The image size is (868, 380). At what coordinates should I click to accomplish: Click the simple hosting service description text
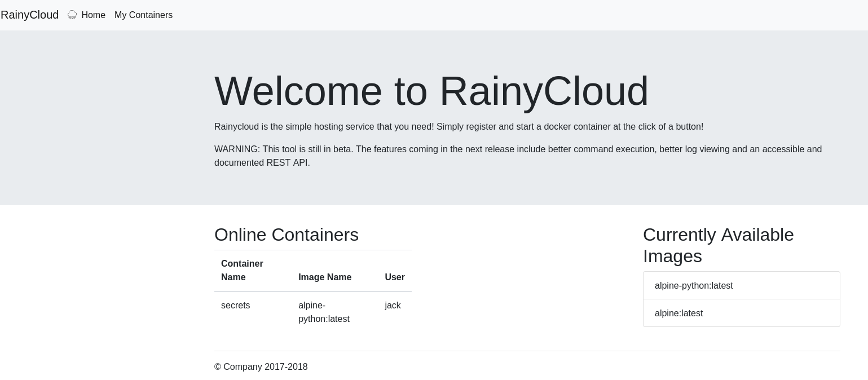459,127
